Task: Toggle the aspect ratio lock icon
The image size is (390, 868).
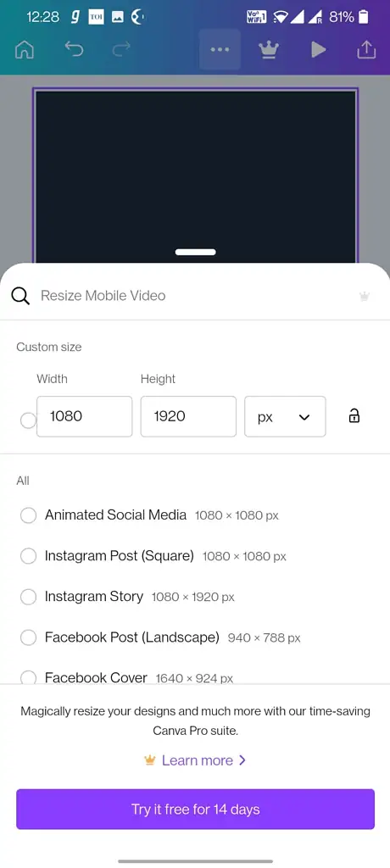Action: [354, 415]
